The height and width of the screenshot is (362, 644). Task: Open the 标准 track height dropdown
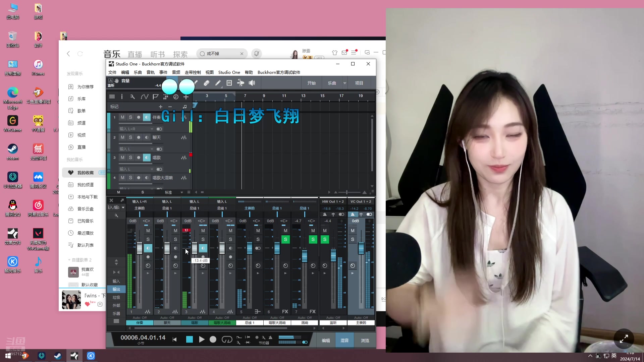(173, 192)
